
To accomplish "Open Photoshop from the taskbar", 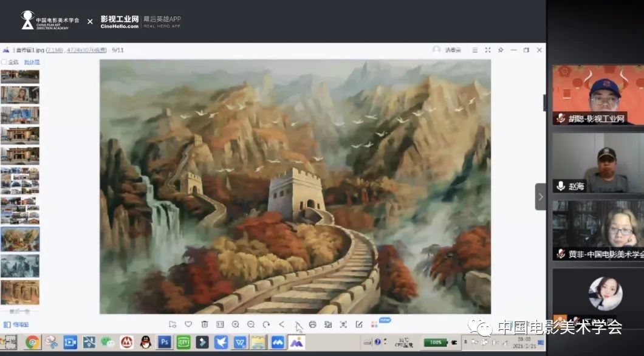I will click(164, 342).
